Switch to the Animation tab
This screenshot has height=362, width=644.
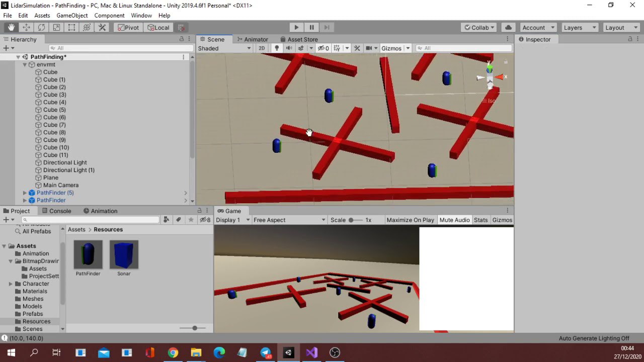point(100,211)
